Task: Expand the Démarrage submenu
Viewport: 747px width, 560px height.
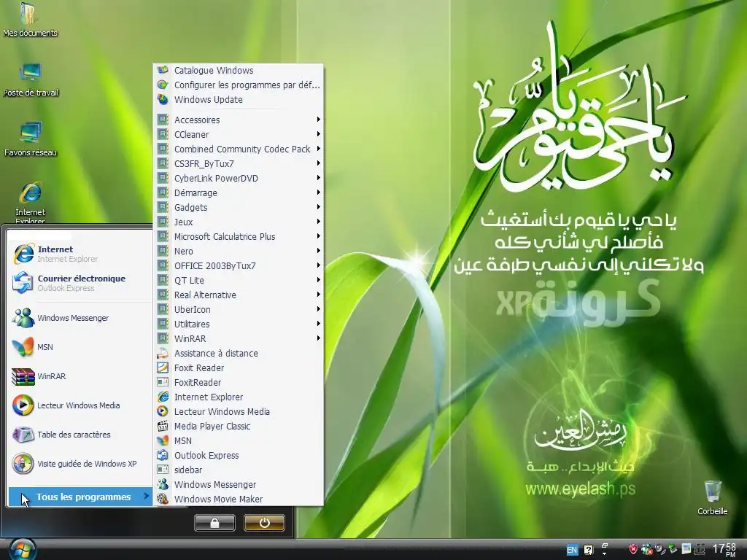Action: (239, 192)
